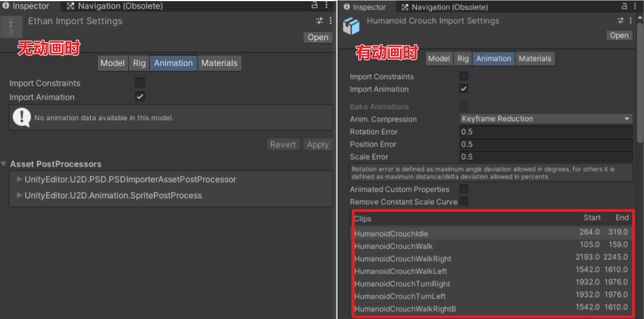Select Rig tab in Humanoid Crouch settings
Viewport: 644px width, 319px height.
463,58
